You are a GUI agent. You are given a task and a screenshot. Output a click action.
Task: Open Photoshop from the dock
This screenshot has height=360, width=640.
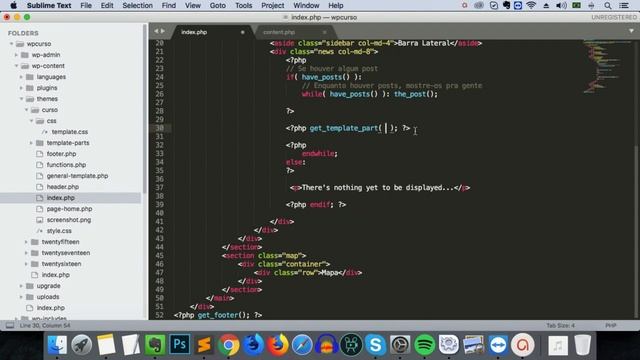click(180, 344)
